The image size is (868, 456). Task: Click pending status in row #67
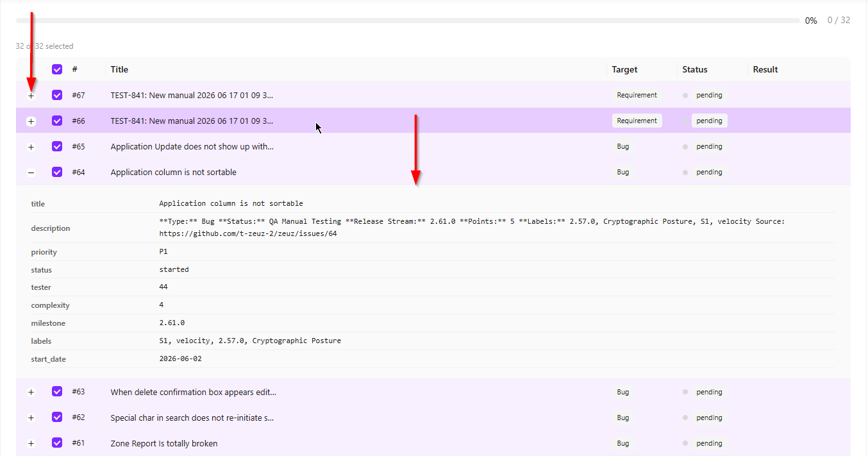click(x=709, y=95)
